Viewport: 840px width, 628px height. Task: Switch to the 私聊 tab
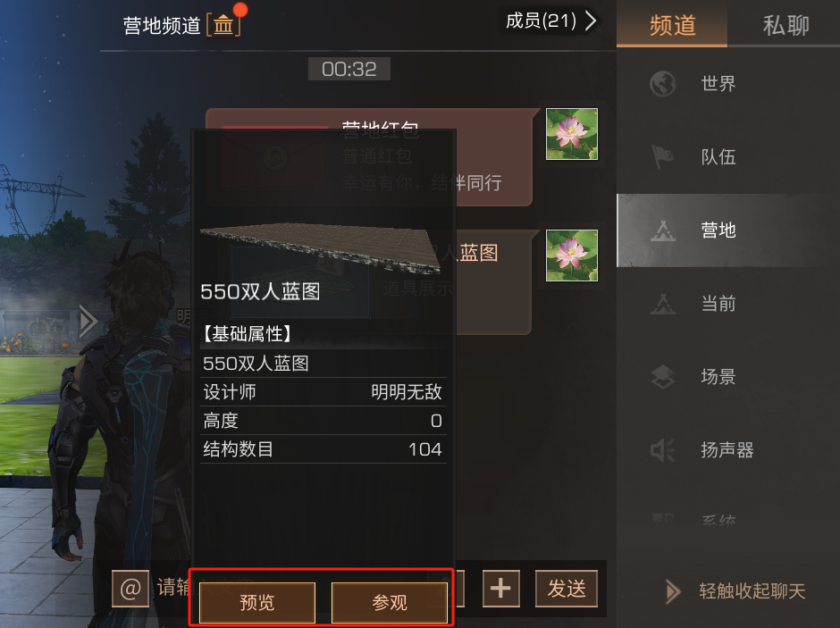pos(785,25)
